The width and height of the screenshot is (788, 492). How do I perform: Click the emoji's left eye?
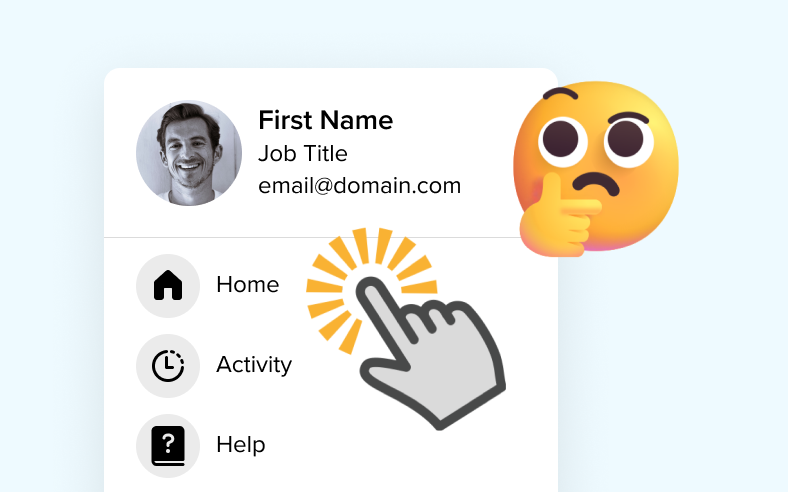tap(563, 141)
